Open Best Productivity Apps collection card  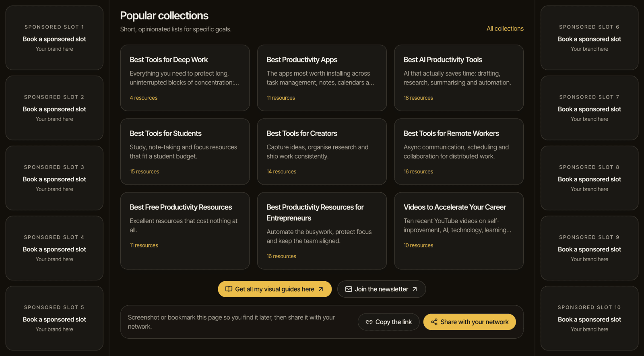[x=322, y=78]
